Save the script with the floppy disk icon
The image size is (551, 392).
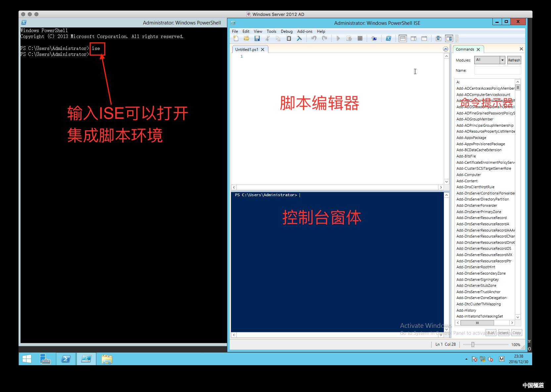coord(257,38)
